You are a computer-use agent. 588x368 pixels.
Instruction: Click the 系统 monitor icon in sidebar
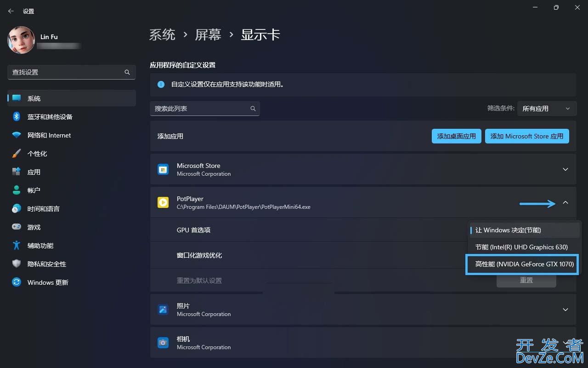click(x=17, y=98)
